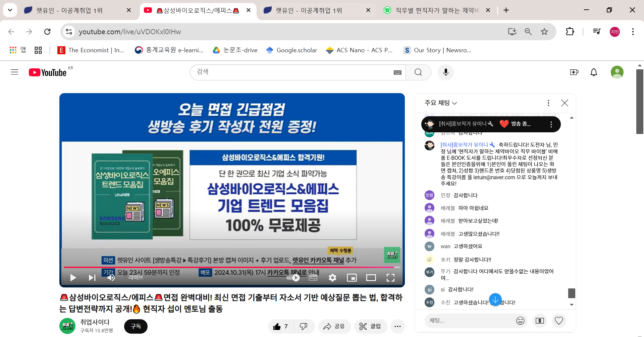The image size is (644, 337).
Task: Open YouTube notifications bell
Action: click(593, 72)
